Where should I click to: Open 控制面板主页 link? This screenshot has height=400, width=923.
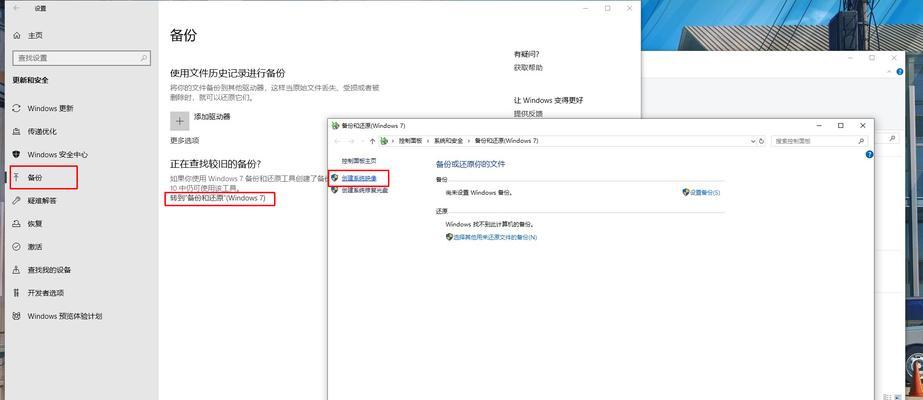point(358,161)
